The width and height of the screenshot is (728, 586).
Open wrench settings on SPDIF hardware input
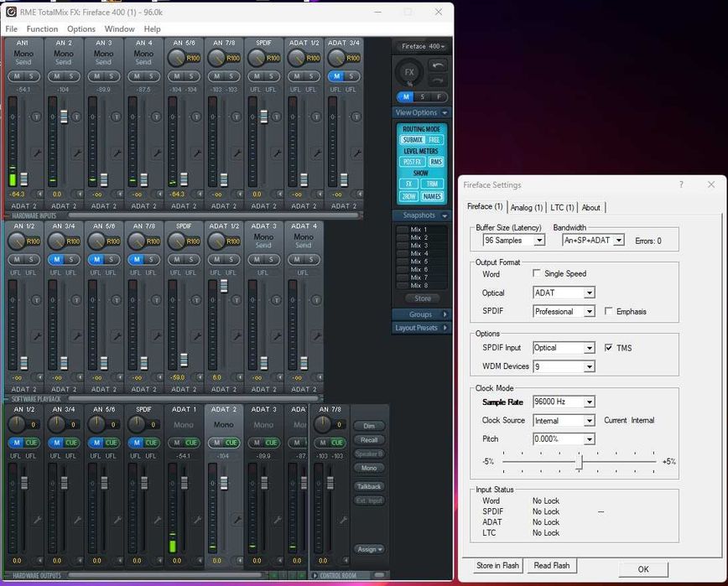277,153
